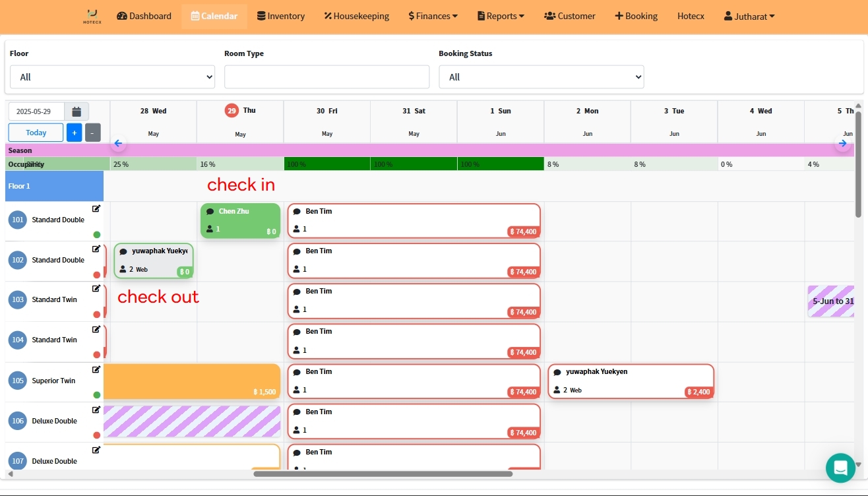Click the Room Type input field
Image resolution: width=868 pixels, height=496 pixels.
coord(326,77)
